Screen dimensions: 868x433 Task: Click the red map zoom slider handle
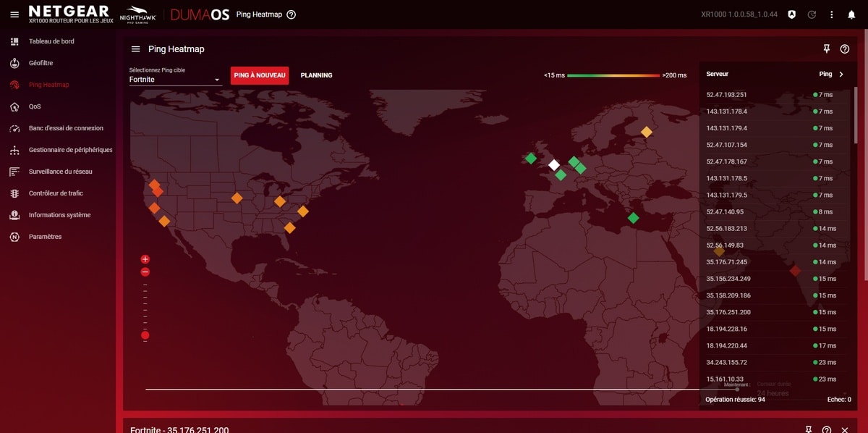pos(145,335)
